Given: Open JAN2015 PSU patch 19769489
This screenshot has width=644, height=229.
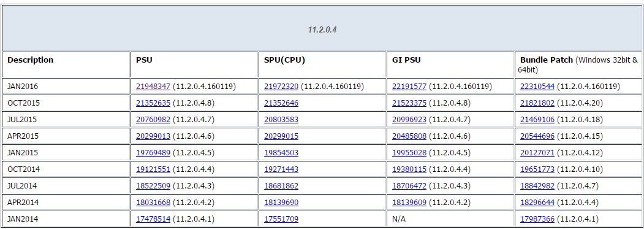Looking at the screenshot, I should point(153,152).
